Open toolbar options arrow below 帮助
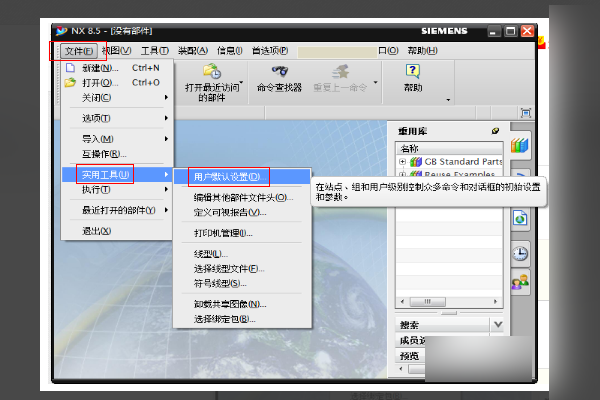The image size is (600, 400). coord(448,100)
